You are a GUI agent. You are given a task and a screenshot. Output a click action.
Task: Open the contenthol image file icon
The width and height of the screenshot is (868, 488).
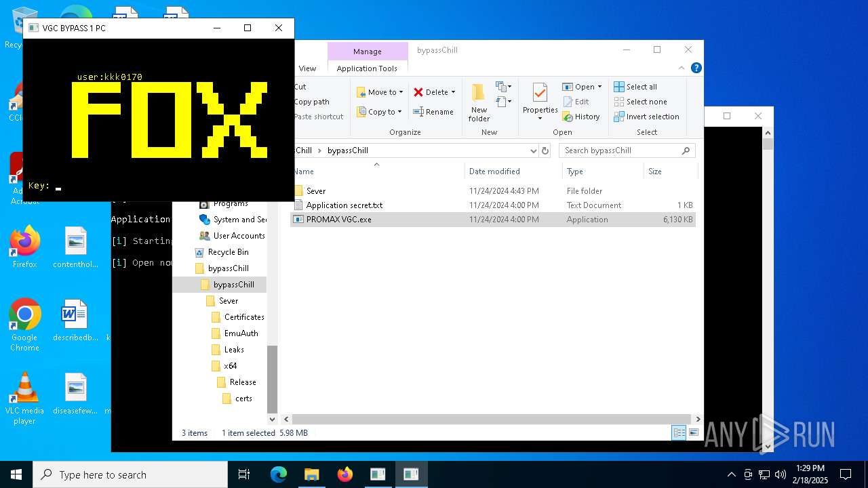pos(75,247)
